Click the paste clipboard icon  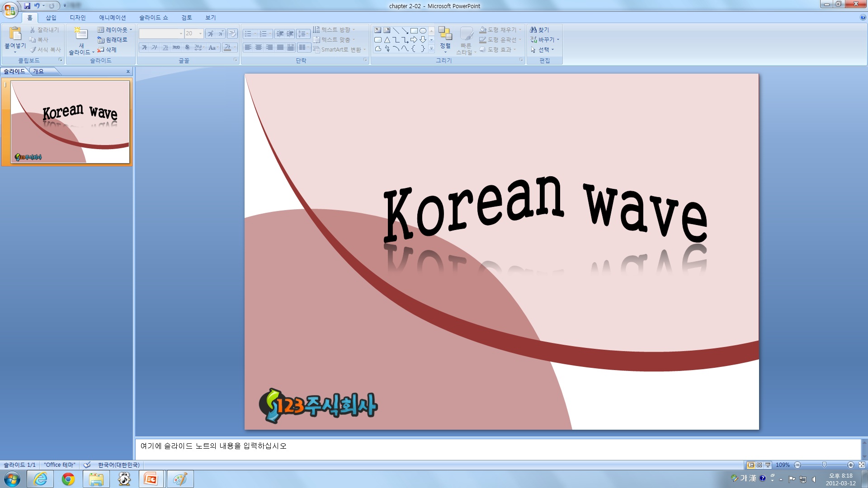pos(15,34)
